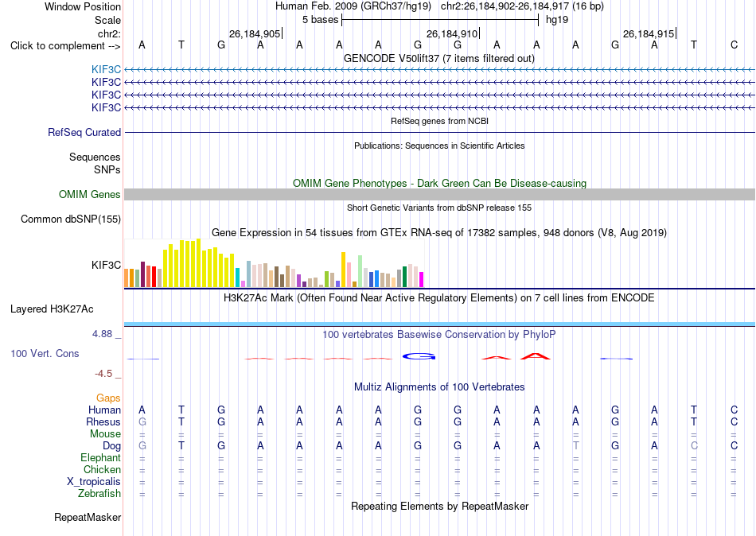
Task: Select the Elephant alignment row label
Action: 100,457
